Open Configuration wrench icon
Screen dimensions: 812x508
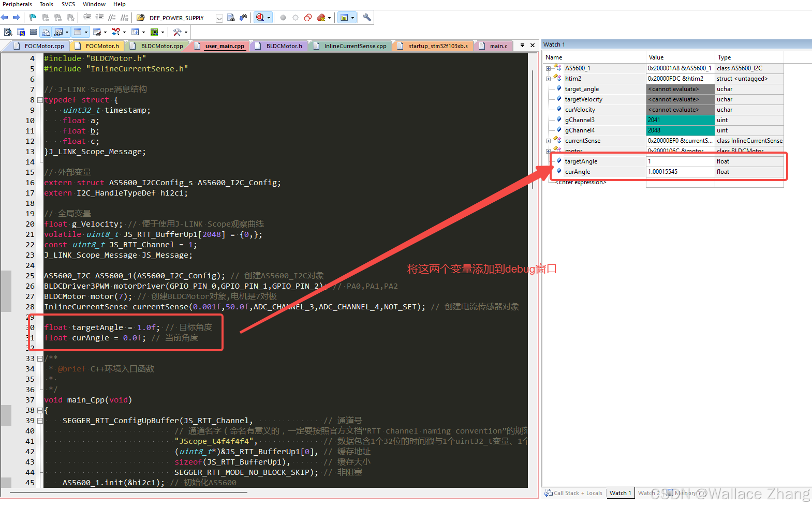click(x=367, y=17)
